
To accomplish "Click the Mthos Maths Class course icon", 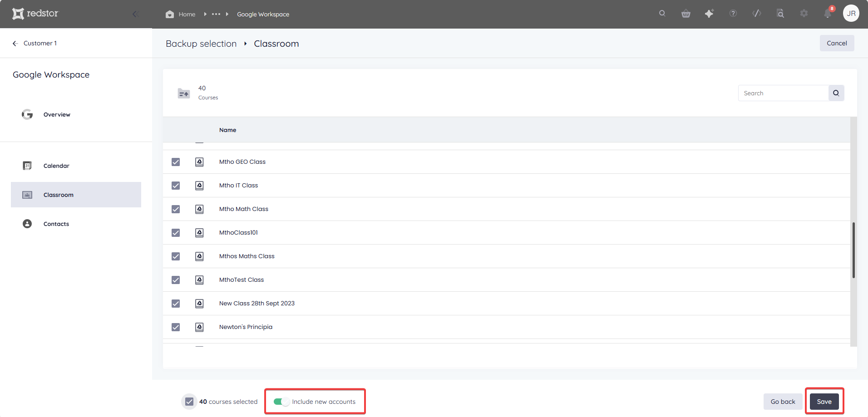I will [199, 256].
